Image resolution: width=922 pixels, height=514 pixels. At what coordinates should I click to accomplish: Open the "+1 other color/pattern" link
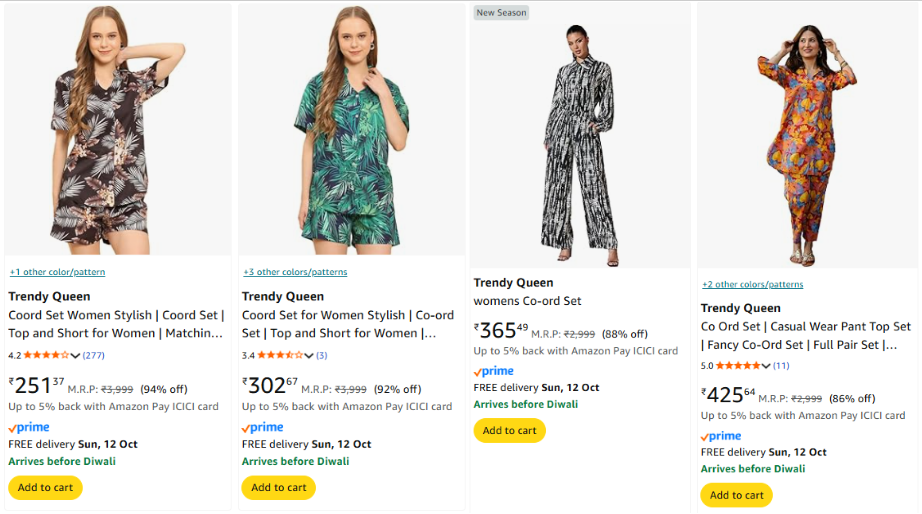[57, 272]
